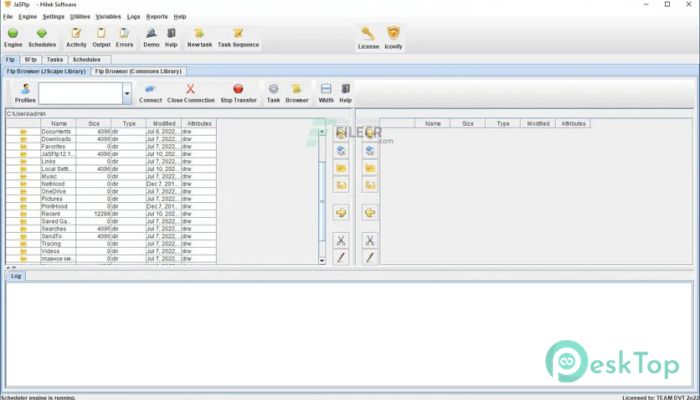
Task: Open the Reports menu
Action: (x=157, y=17)
